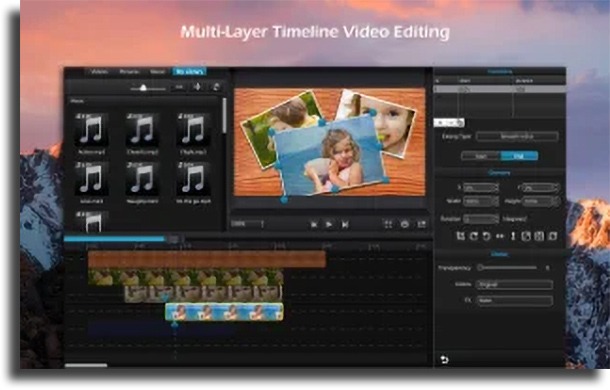Switch to the Music tab
Screen dimensions: 610x390
click(x=157, y=72)
